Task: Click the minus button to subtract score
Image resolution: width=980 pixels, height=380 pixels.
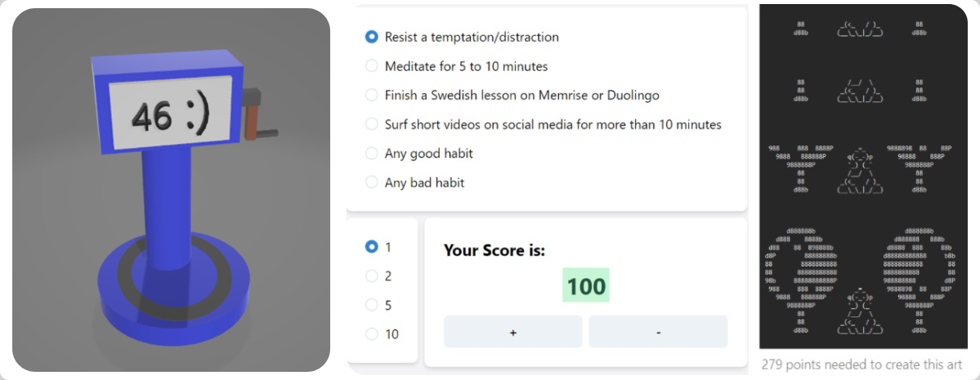Action: (x=658, y=331)
